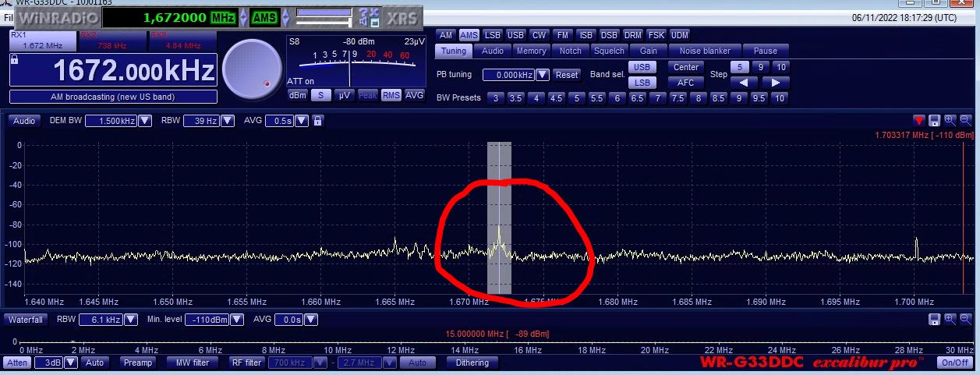980x375 pixels.
Task: Click the AVG lock icon in spectrum toolbar
Action: [x=319, y=121]
